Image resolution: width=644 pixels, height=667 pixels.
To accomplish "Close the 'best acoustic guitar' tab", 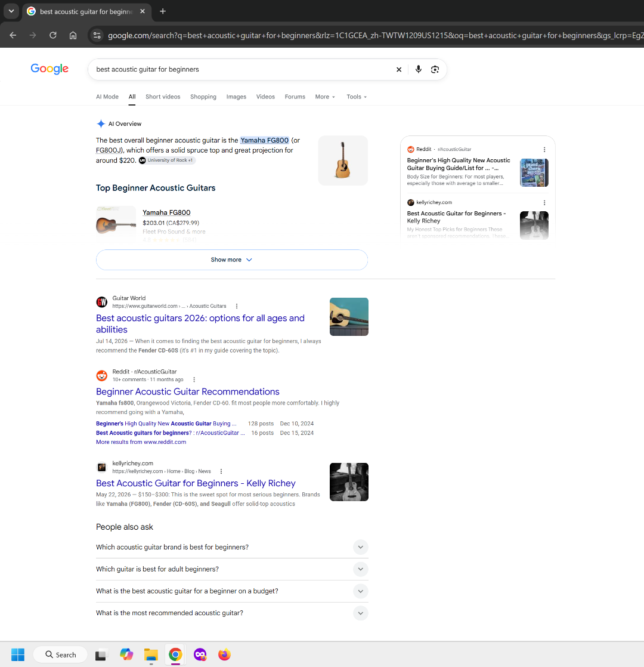I will (143, 11).
